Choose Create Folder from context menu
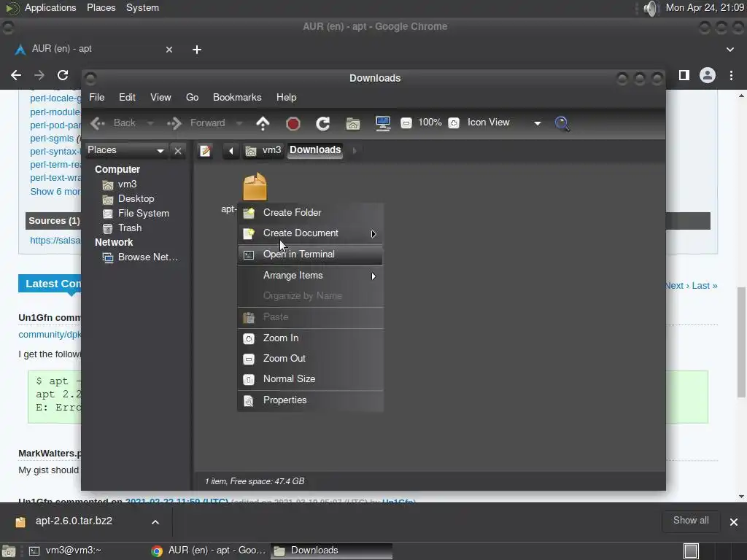Viewport: 747px width, 560px height. 310,213
